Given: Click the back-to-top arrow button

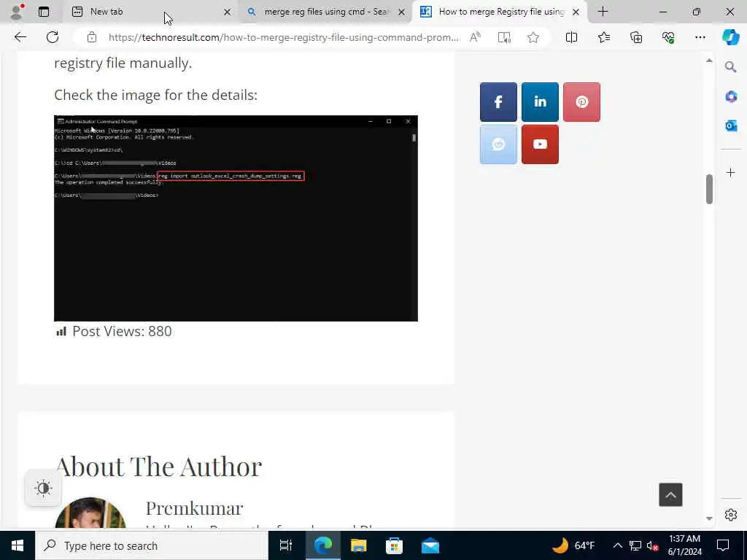Looking at the screenshot, I should pos(670,495).
